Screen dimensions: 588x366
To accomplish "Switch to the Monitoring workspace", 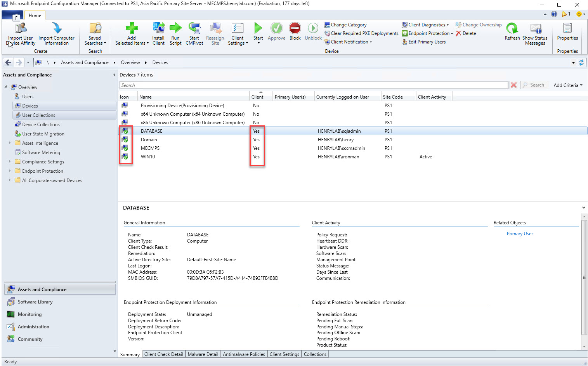I will point(29,314).
